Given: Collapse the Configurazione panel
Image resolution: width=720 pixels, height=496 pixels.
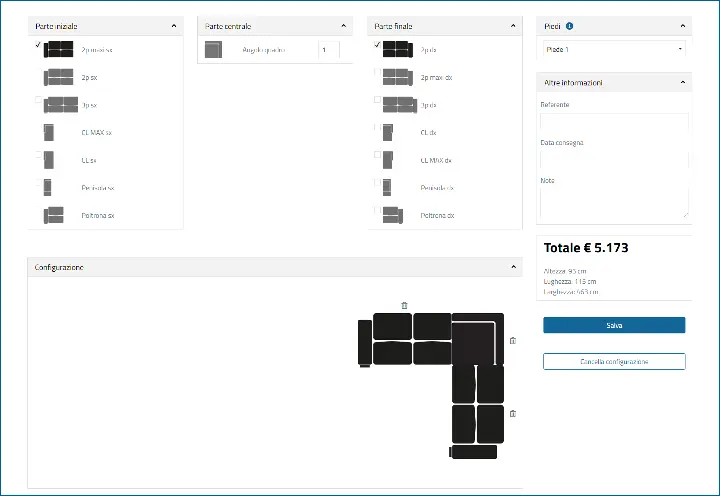Looking at the screenshot, I should 513,267.
